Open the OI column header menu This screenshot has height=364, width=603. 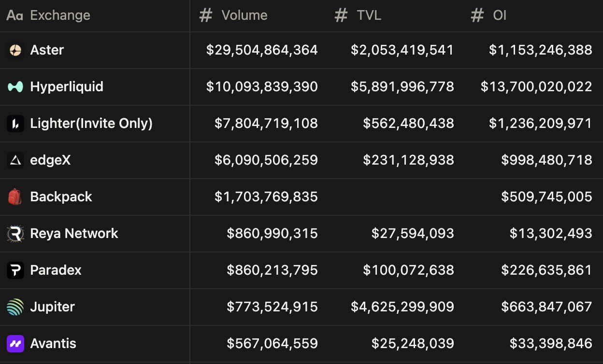coord(499,15)
